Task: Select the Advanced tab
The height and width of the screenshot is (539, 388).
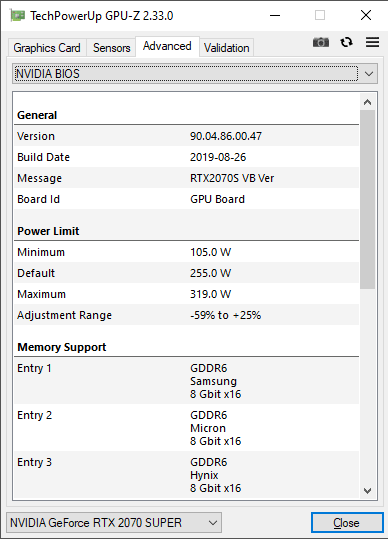Action: click(167, 46)
